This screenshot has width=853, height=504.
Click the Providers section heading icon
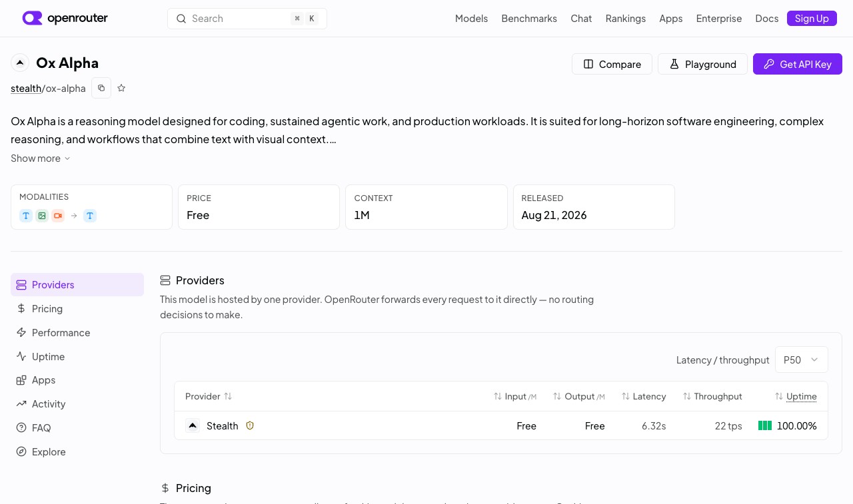(x=165, y=280)
